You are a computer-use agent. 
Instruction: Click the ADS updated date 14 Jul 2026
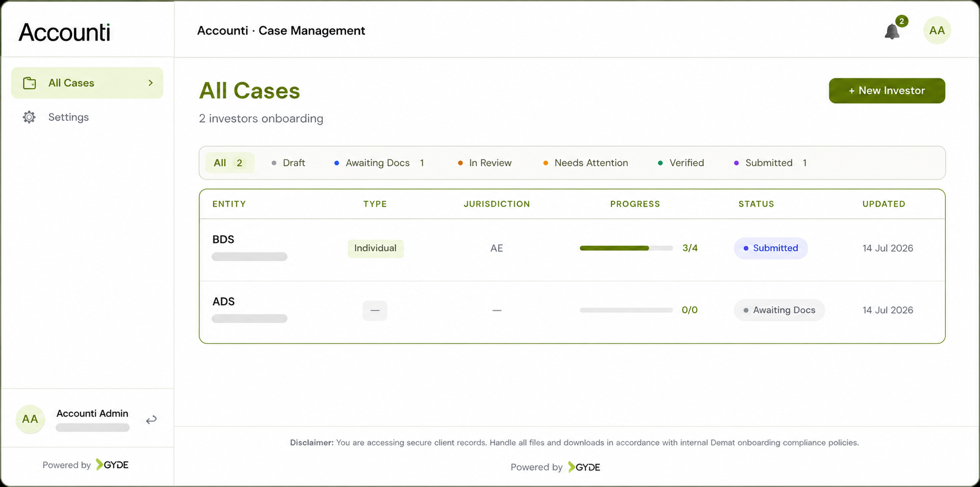888,310
